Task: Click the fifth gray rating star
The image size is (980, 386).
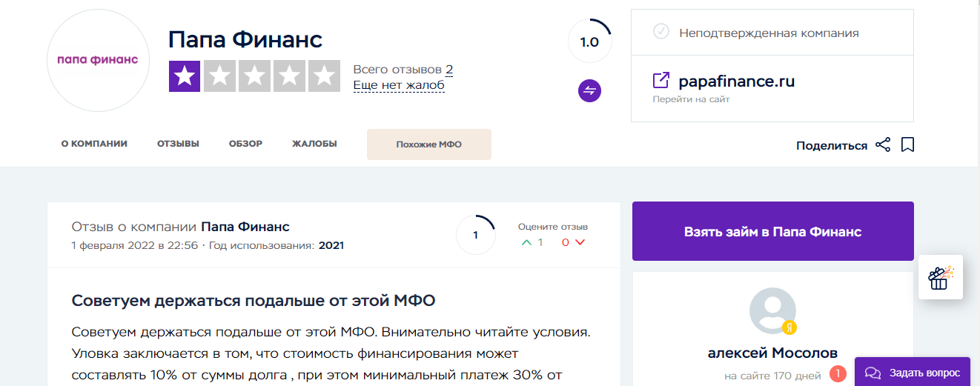Action: coord(324,76)
